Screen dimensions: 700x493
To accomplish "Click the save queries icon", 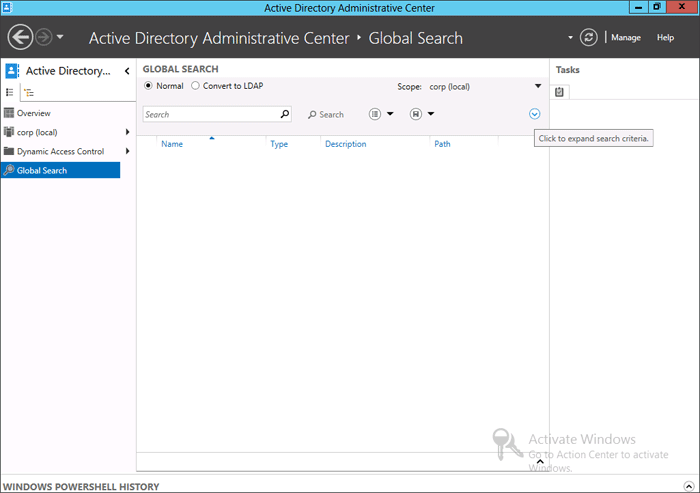I will pos(416,114).
